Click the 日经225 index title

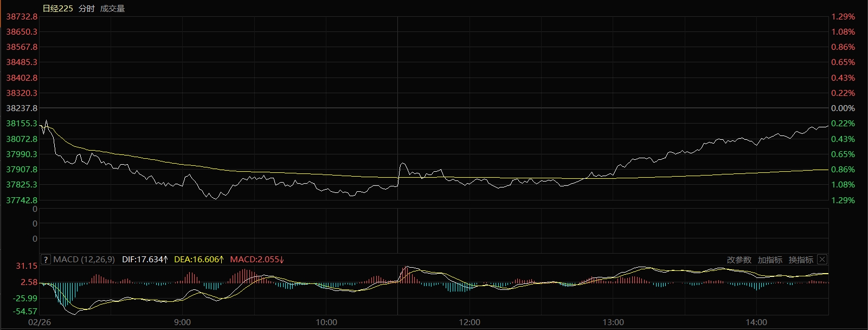[x=57, y=9]
